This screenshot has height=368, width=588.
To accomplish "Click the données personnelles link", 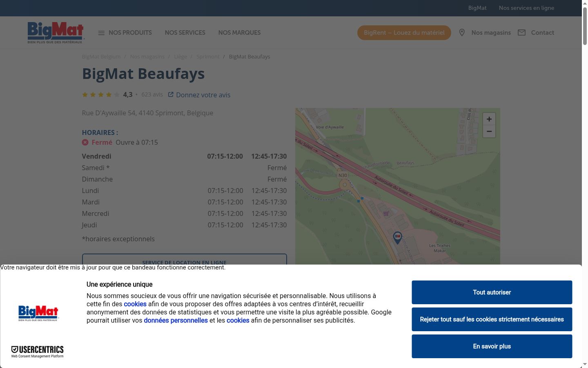I will tap(176, 320).
